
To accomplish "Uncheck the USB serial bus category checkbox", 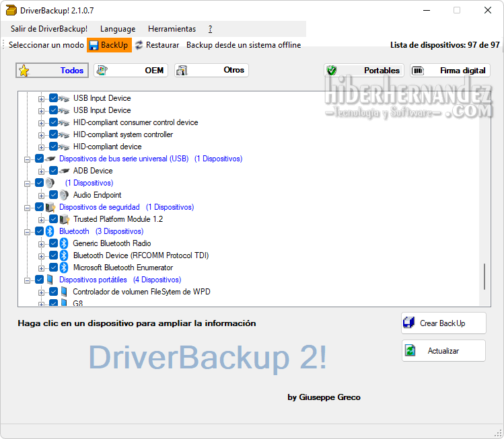I will tap(39, 159).
